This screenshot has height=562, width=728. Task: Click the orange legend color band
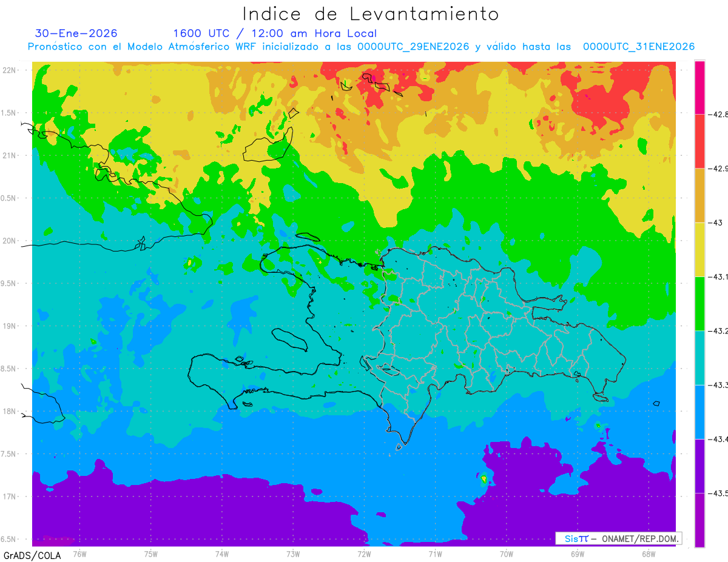coord(700,195)
